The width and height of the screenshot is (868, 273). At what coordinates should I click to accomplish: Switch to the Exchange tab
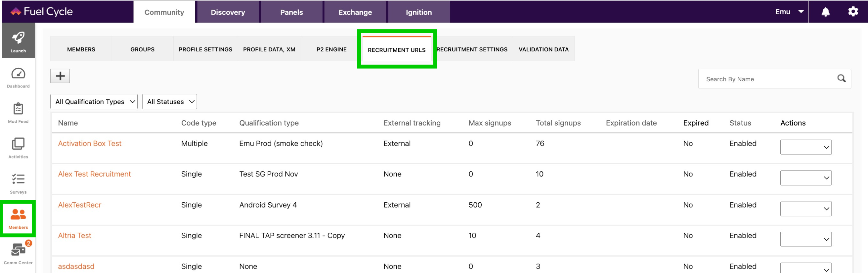coord(355,12)
